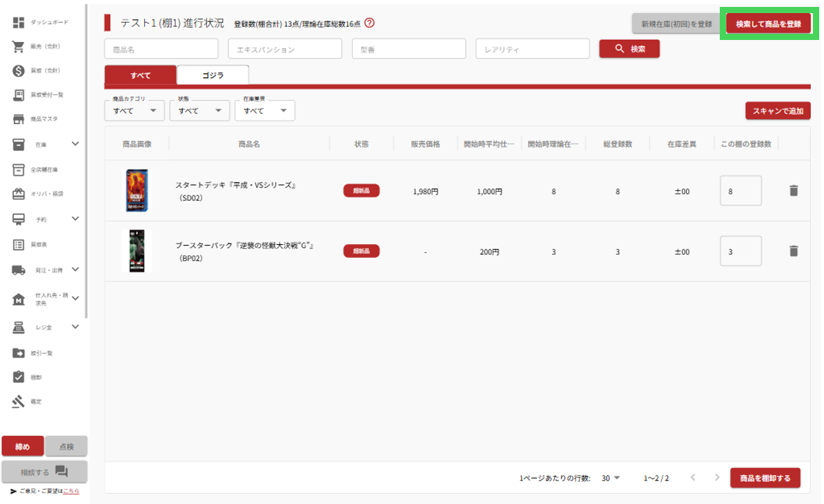Open the 商品カテゴリ dropdown
The width and height of the screenshot is (824, 504).
point(134,110)
